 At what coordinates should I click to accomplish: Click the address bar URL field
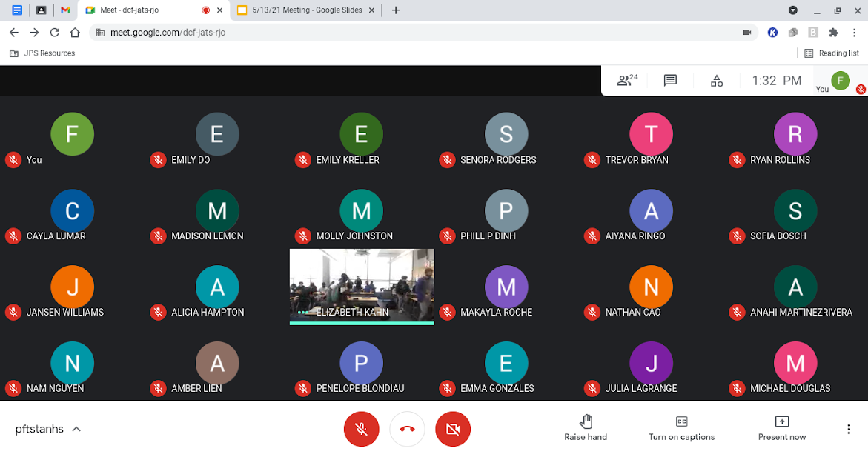click(x=421, y=32)
